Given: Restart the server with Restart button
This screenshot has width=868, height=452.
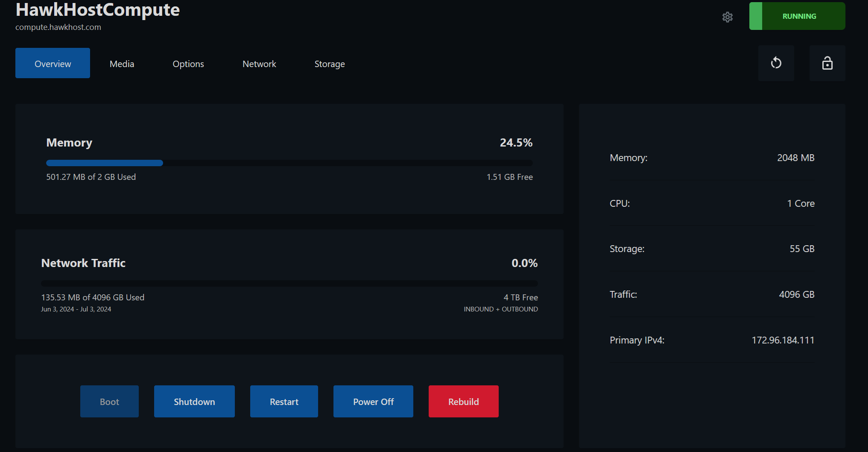Looking at the screenshot, I should pos(284,402).
